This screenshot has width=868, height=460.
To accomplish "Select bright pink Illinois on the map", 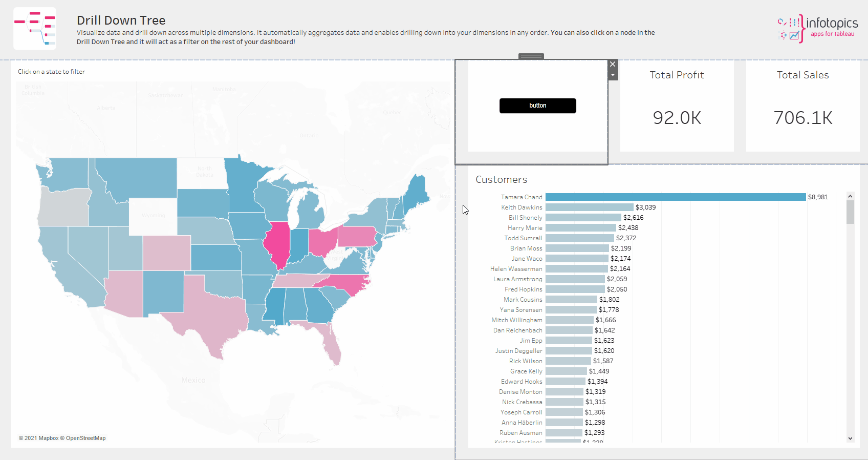I will [x=277, y=243].
